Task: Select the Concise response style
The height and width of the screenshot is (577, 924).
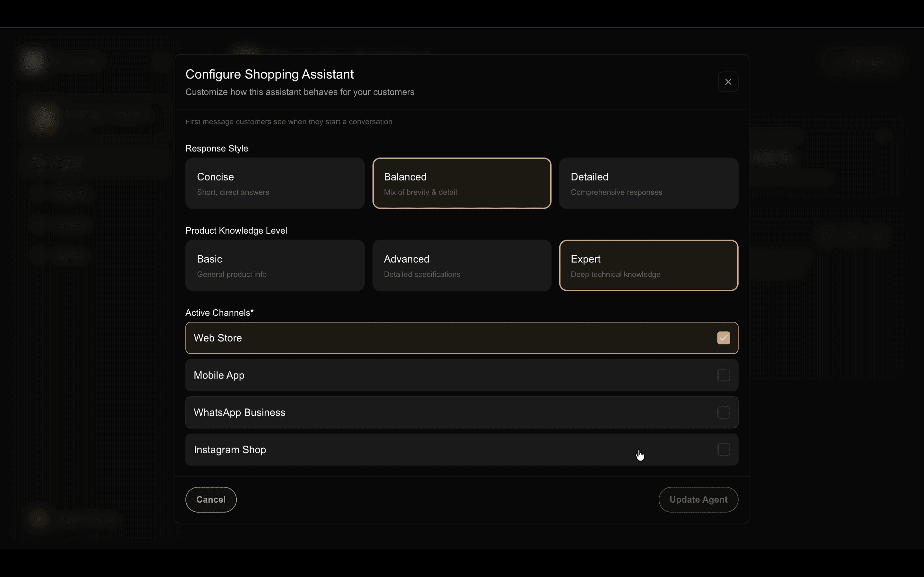Action: coord(275,183)
